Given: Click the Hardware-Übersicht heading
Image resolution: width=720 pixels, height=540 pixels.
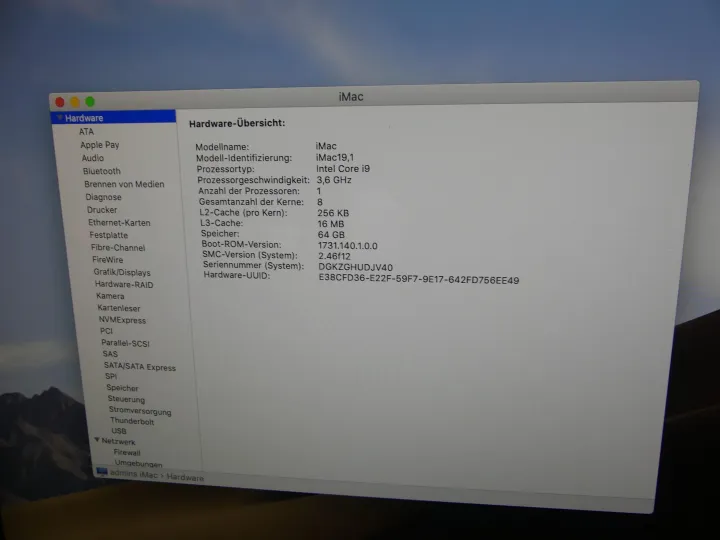Looking at the screenshot, I should (x=237, y=124).
